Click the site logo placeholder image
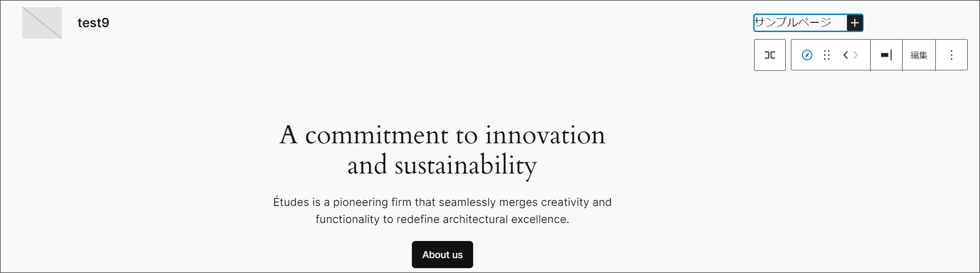Screen dimensions: 980x273 (42, 23)
